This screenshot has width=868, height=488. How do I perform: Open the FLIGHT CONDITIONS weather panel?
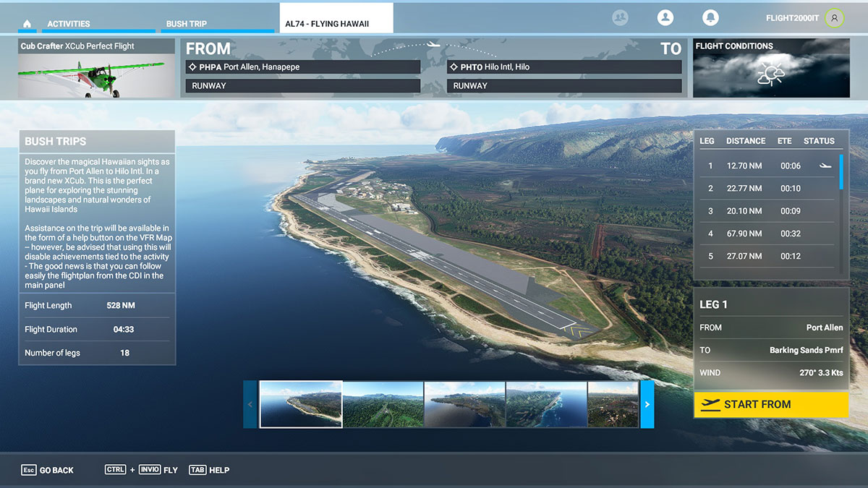point(771,68)
